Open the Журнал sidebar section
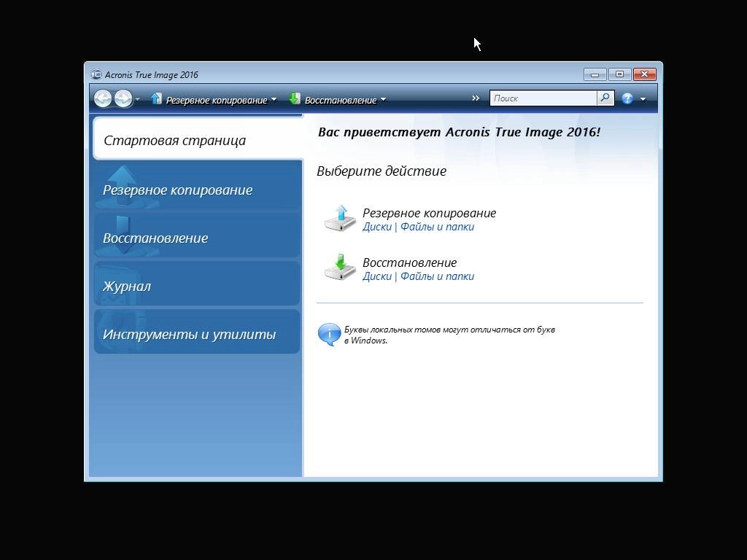This screenshot has height=560, width=747. [x=197, y=284]
